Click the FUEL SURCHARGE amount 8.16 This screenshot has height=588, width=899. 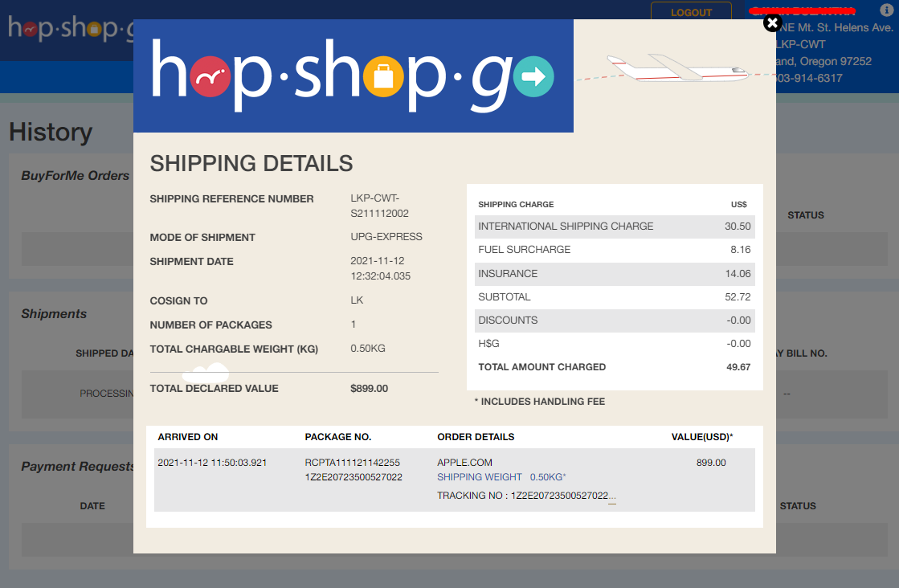[740, 250]
